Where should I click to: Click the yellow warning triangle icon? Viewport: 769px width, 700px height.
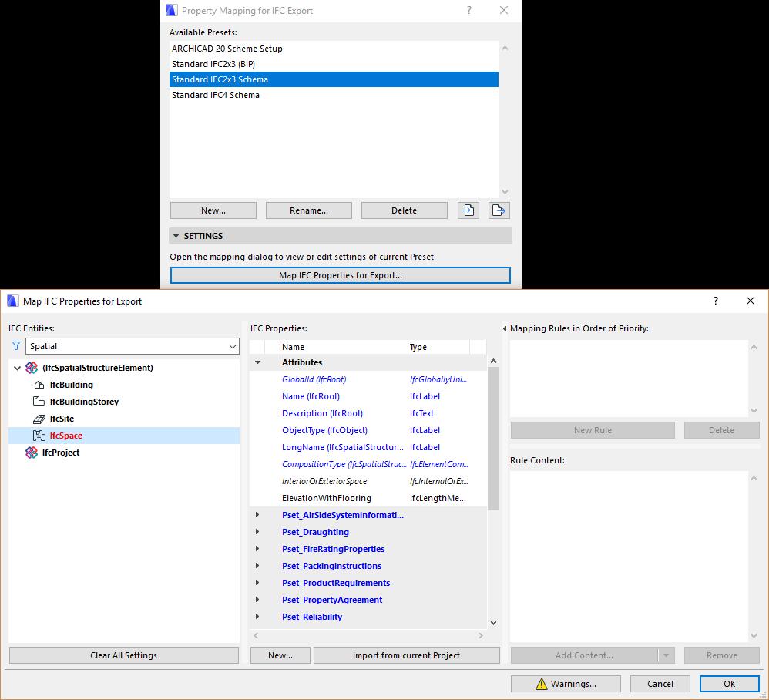[x=542, y=683]
